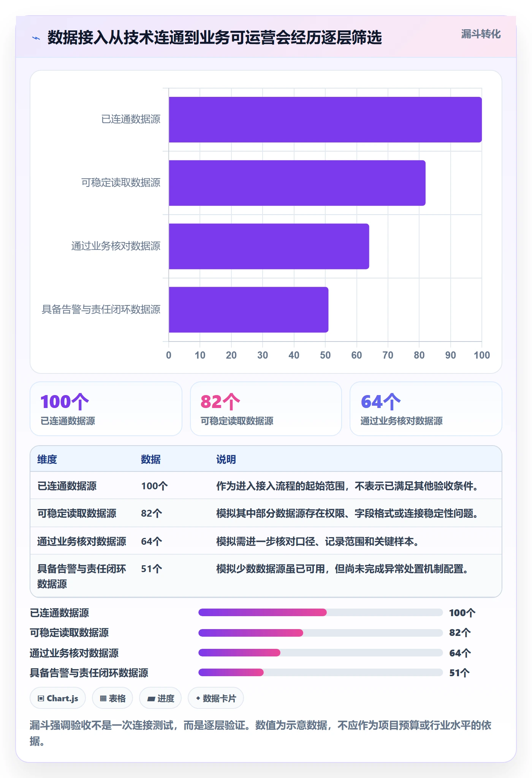
Task: Click the 64个 cell in the table
Action: [x=152, y=541]
